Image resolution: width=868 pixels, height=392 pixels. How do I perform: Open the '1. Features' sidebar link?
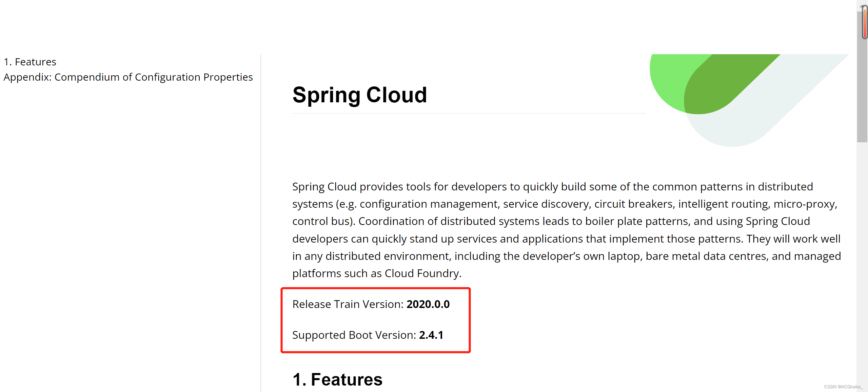tap(30, 62)
